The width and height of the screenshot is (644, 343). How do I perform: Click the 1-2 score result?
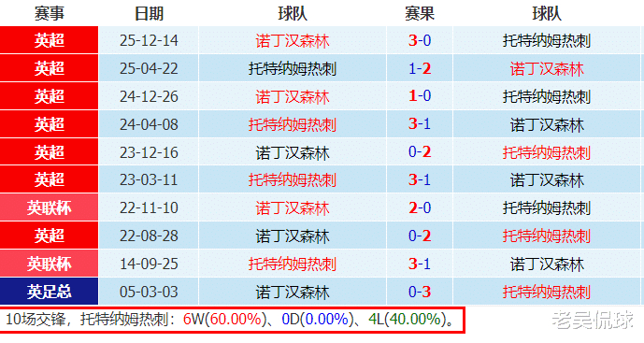click(420, 68)
